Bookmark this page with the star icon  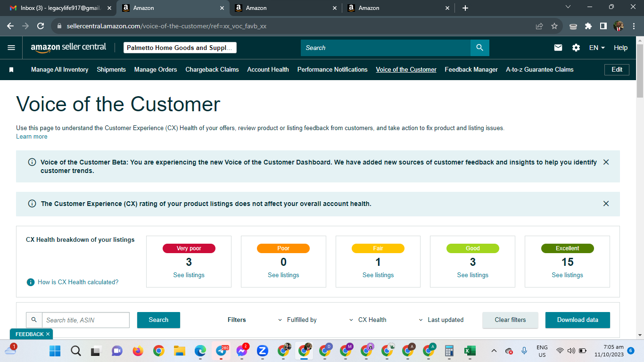(554, 26)
